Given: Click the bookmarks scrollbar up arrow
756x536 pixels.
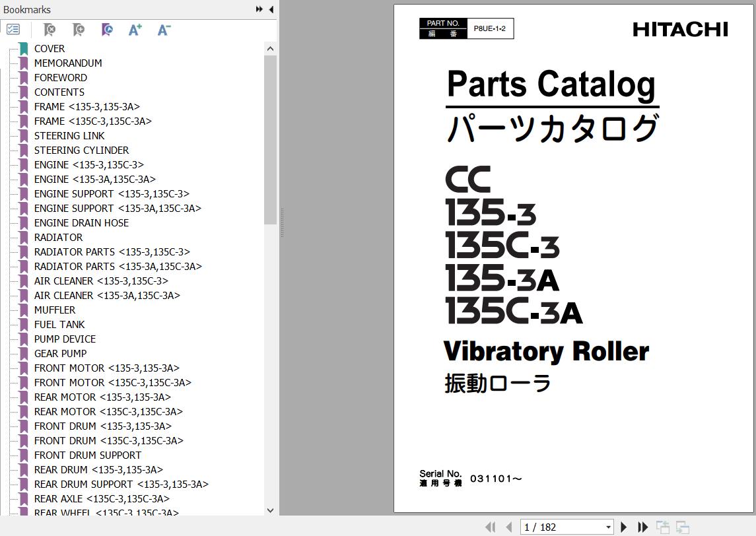Looking at the screenshot, I should (x=270, y=49).
